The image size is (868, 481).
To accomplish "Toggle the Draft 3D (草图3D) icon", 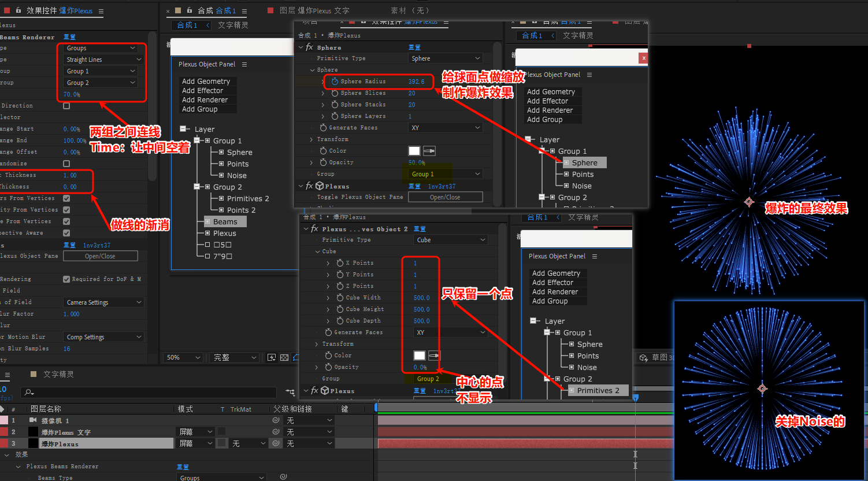I will point(644,358).
